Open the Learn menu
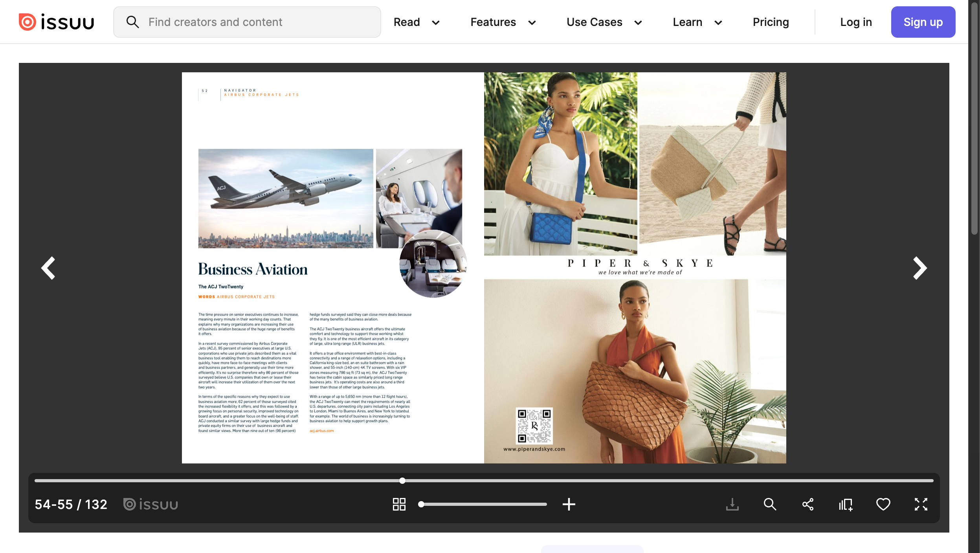 [687, 22]
